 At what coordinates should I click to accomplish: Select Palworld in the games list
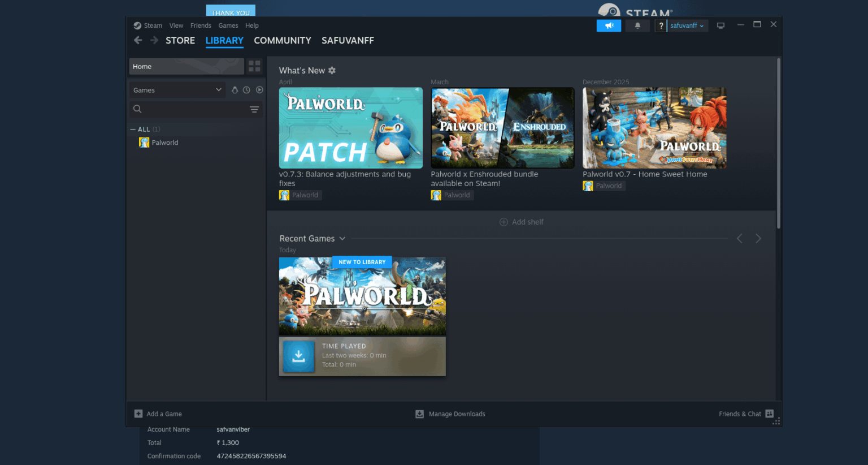(164, 143)
